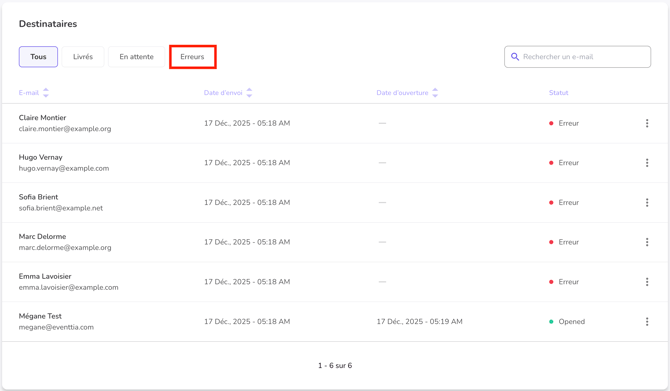Click send date in Mégane Test row
Screen dimensions: 670x391
click(247, 321)
